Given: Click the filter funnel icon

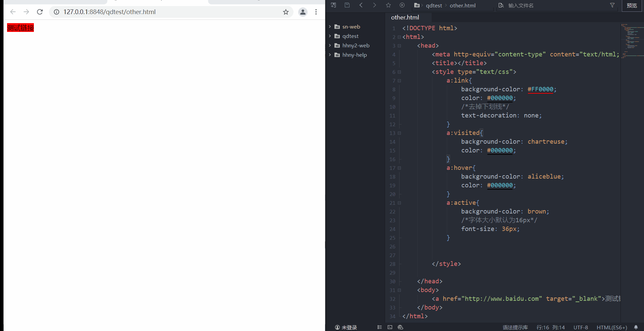Looking at the screenshot, I should pyautogui.click(x=612, y=5).
